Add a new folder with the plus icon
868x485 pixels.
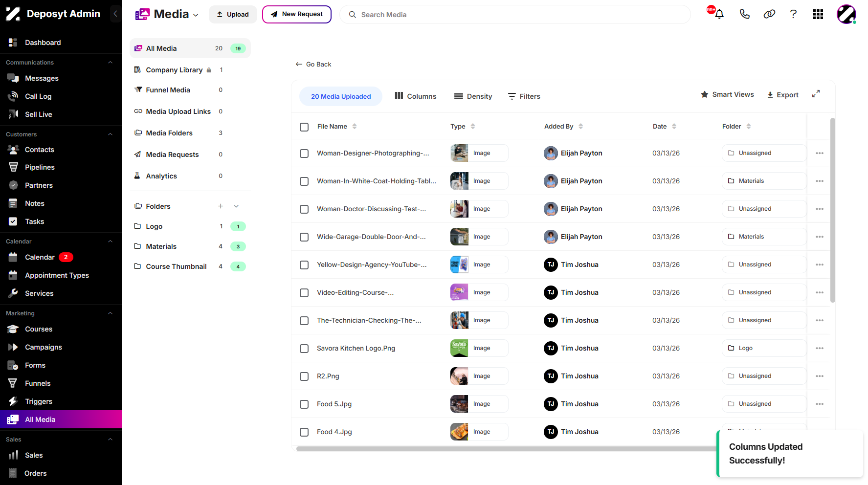tap(221, 206)
